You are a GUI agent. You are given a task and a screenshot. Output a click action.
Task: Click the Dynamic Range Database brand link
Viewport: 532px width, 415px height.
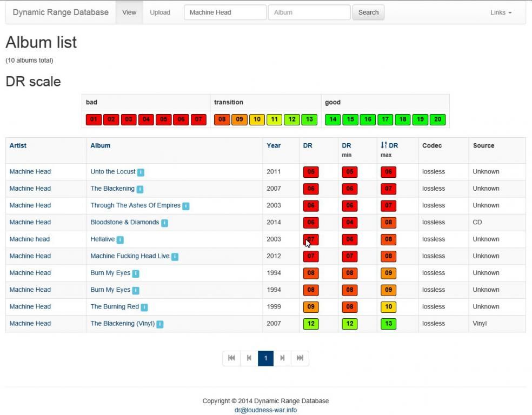[61, 12]
